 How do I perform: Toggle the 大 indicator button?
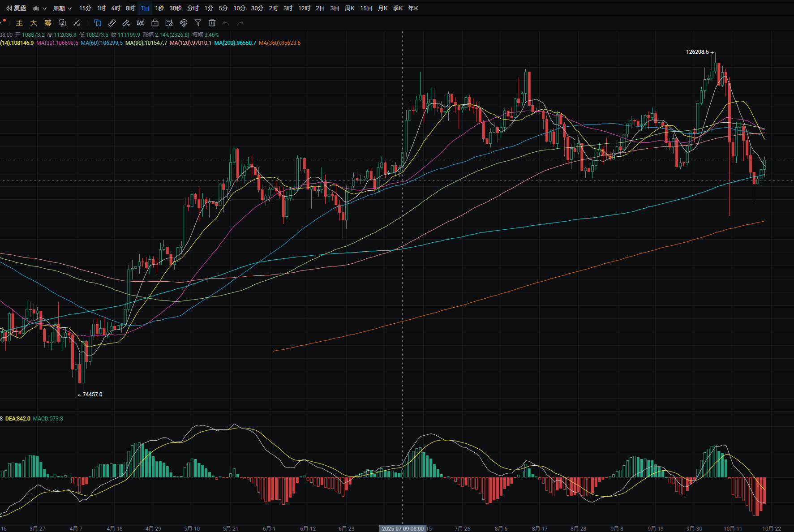pyautogui.click(x=34, y=23)
